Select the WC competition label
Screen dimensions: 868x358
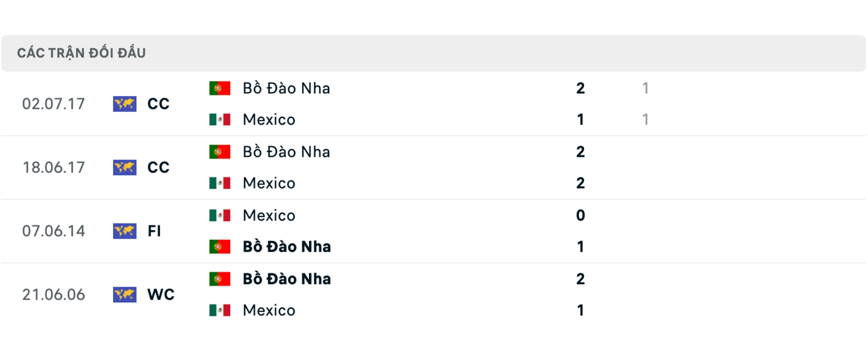tap(160, 295)
